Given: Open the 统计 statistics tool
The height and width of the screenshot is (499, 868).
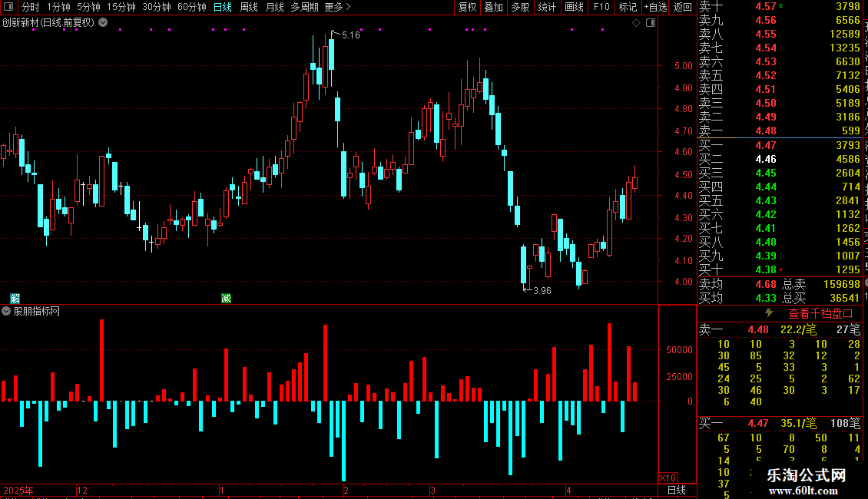Looking at the screenshot, I should [x=547, y=7].
